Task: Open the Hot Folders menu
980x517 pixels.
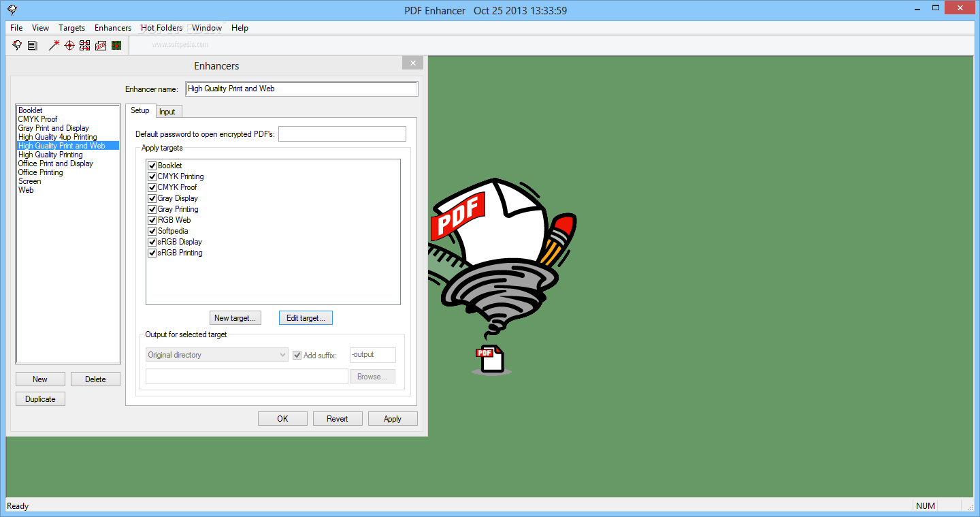Action: point(161,28)
